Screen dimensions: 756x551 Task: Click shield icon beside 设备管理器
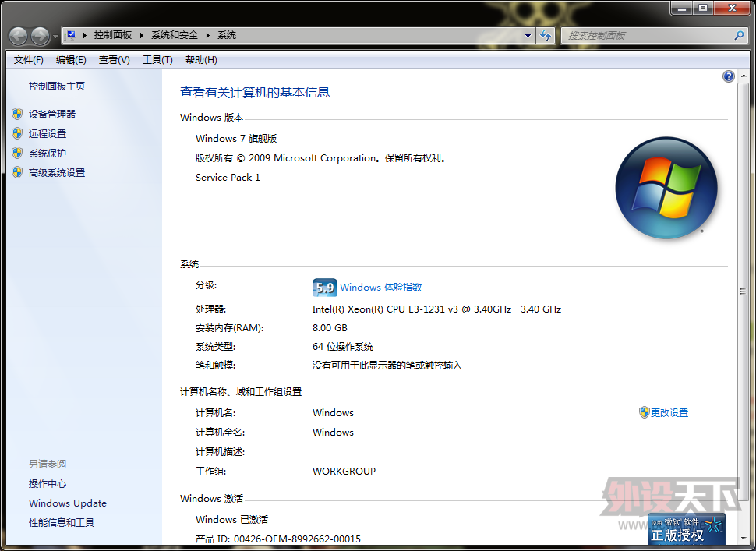pyautogui.click(x=17, y=114)
